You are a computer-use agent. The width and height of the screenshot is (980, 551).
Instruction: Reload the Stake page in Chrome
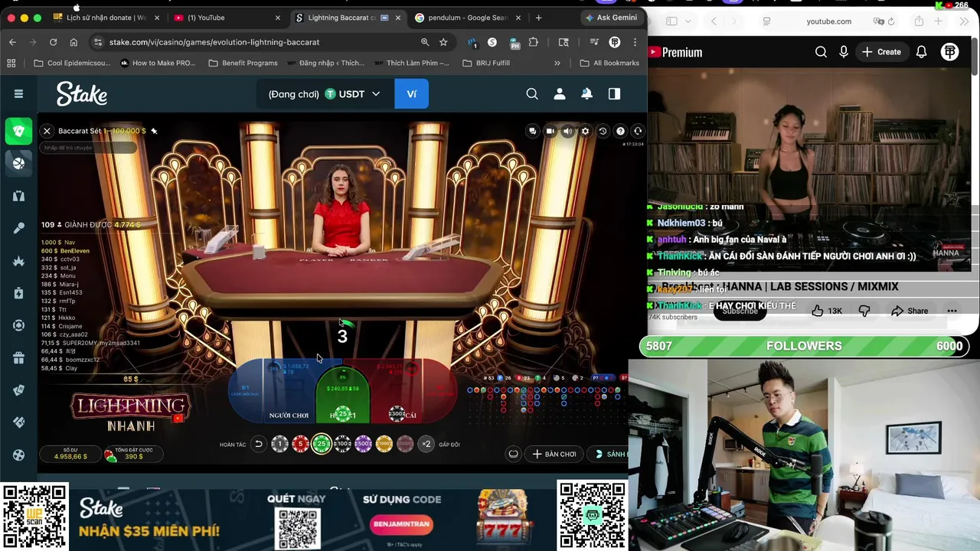point(53,42)
